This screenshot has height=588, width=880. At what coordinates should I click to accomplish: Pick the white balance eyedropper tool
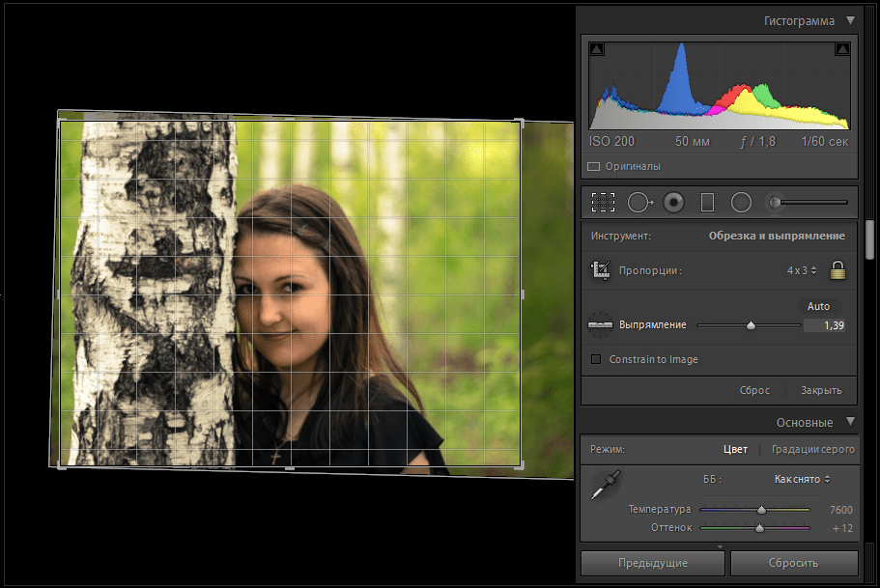[606, 484]
